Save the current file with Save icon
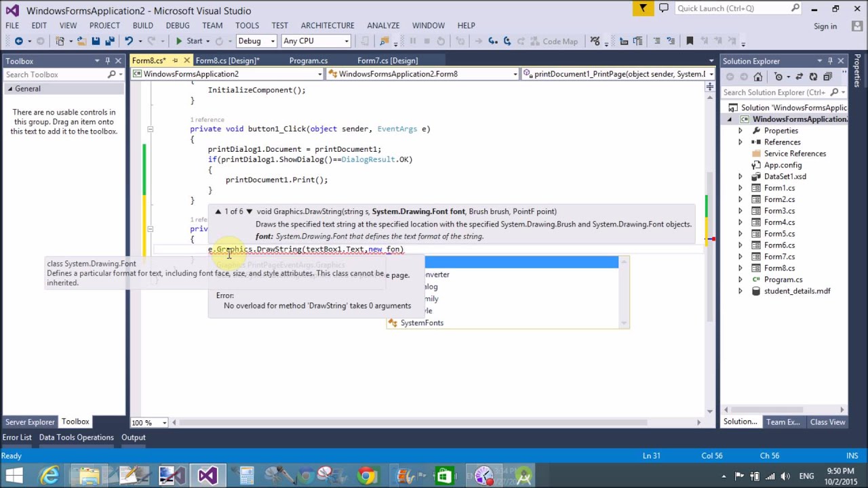868x488 pixels. click(x=96, y=41)
